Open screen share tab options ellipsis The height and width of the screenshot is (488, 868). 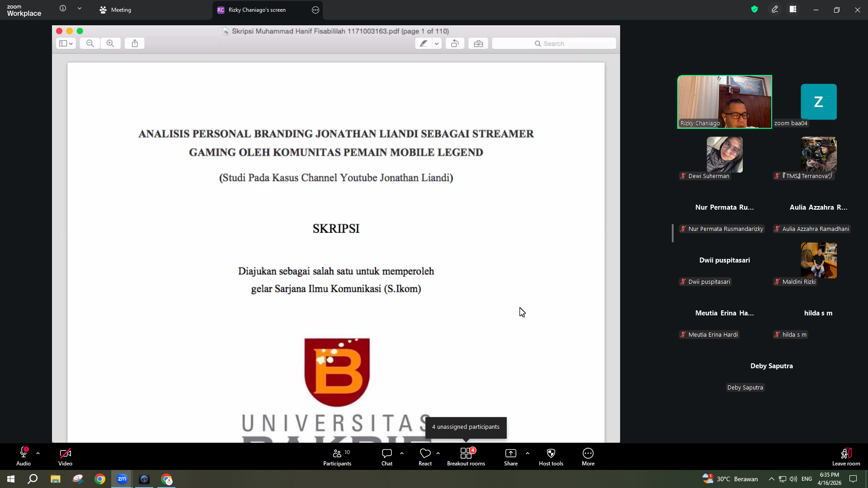pyautogui.click(x=316, y=10)
